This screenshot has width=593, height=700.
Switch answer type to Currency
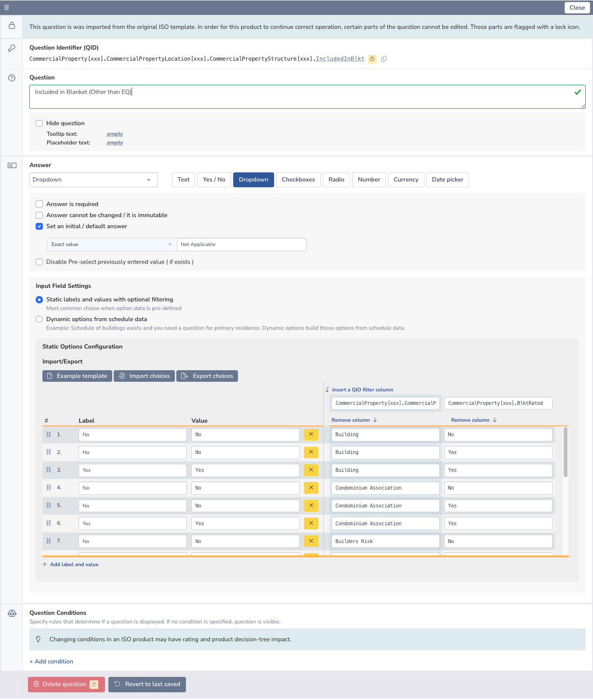coord(406,180)
